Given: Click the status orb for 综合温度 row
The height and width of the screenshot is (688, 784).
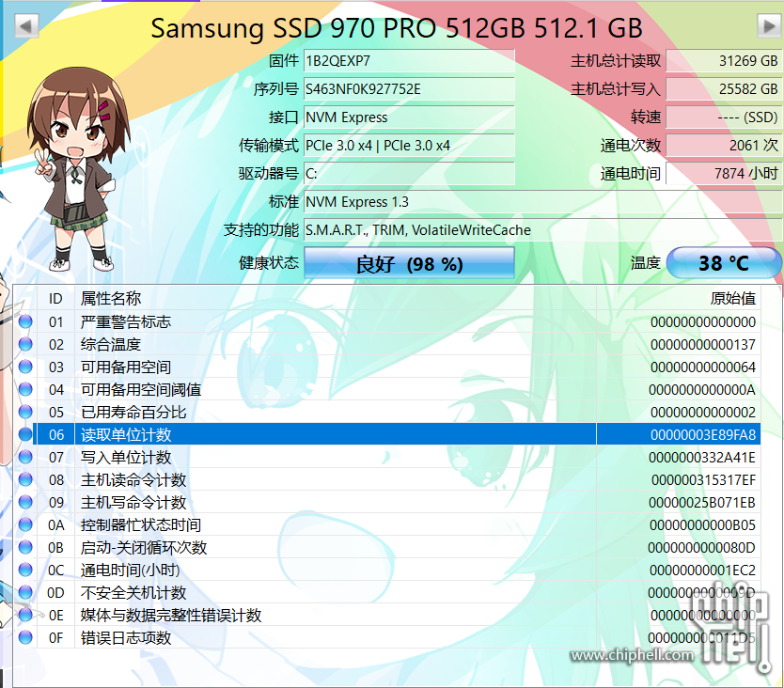Looking at the screenshot, I should [x=25, y=344].
